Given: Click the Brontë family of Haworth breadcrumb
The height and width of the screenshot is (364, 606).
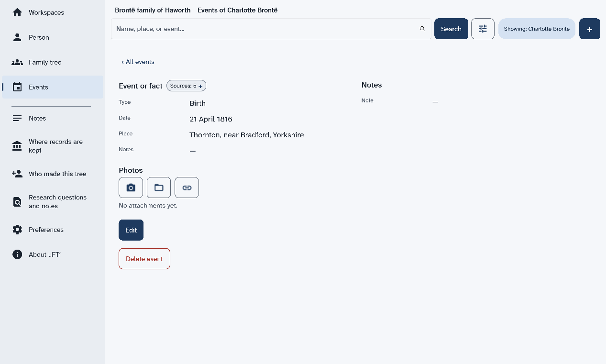Looking at the screenshot, I should point(153,10).
